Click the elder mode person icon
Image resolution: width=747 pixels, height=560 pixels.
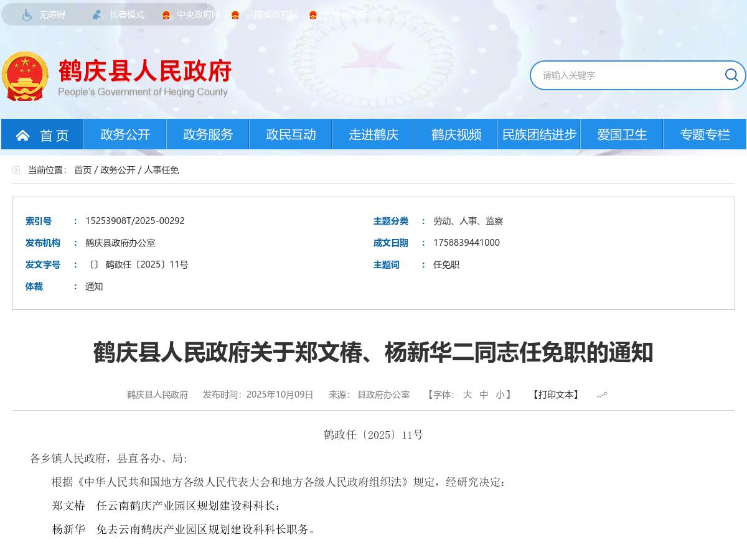click(96, 14)
